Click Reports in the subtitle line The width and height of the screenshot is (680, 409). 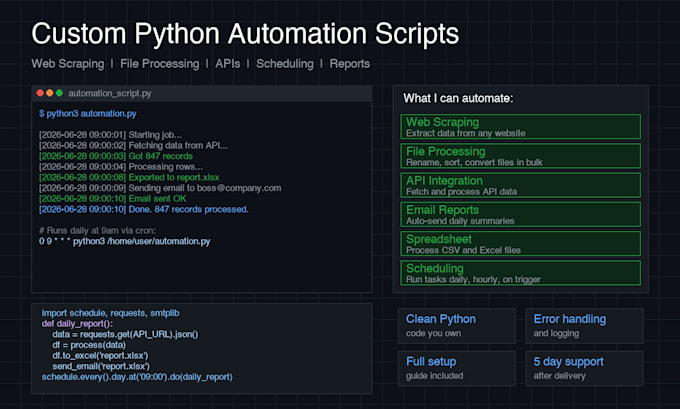click(350, 64)
